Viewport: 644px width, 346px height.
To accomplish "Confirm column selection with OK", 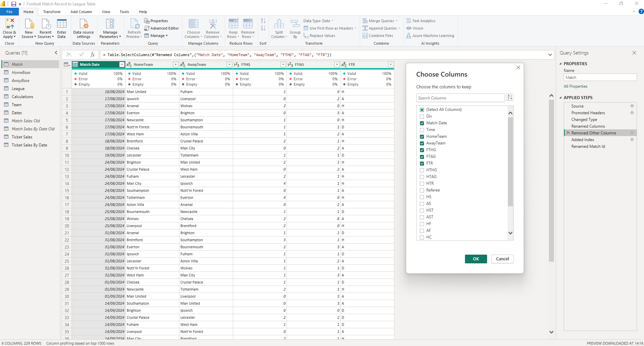I will [476, 259].
